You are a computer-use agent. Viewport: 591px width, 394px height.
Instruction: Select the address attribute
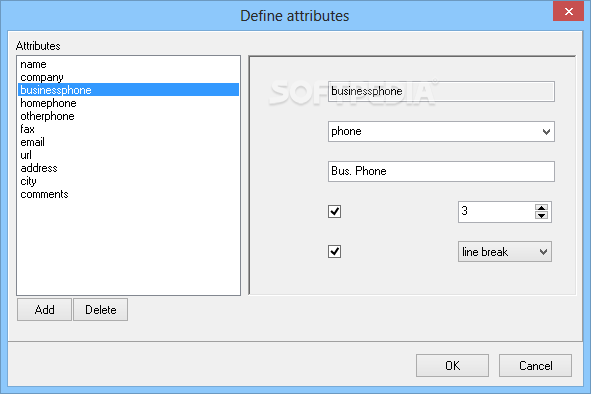(x=128, y=168)
